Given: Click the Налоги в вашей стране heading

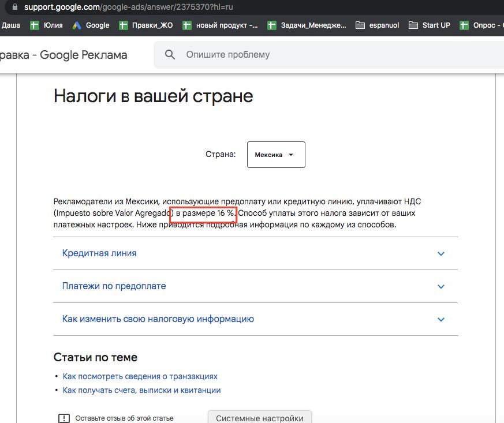Looking at the screenshot, I should click(x=154, y=96).
